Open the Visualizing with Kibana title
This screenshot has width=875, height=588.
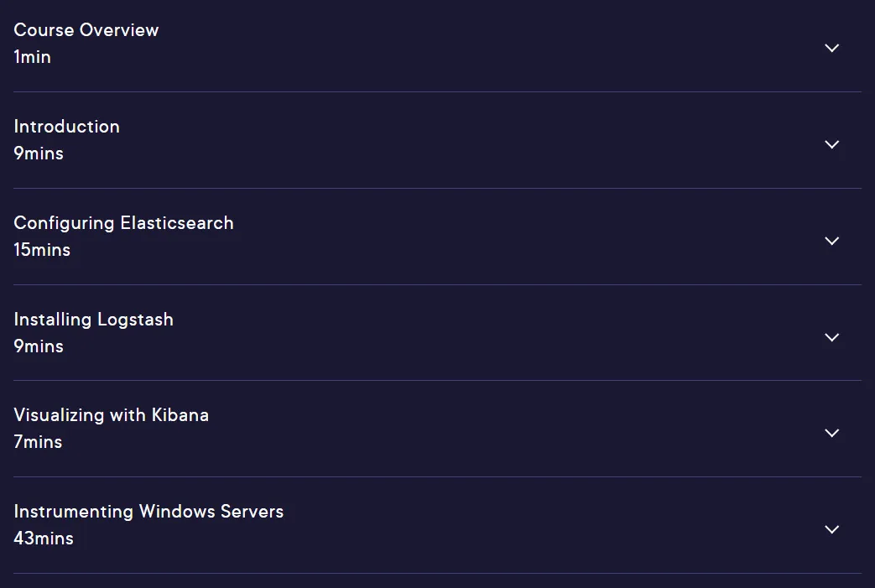[x=111, y=415]
